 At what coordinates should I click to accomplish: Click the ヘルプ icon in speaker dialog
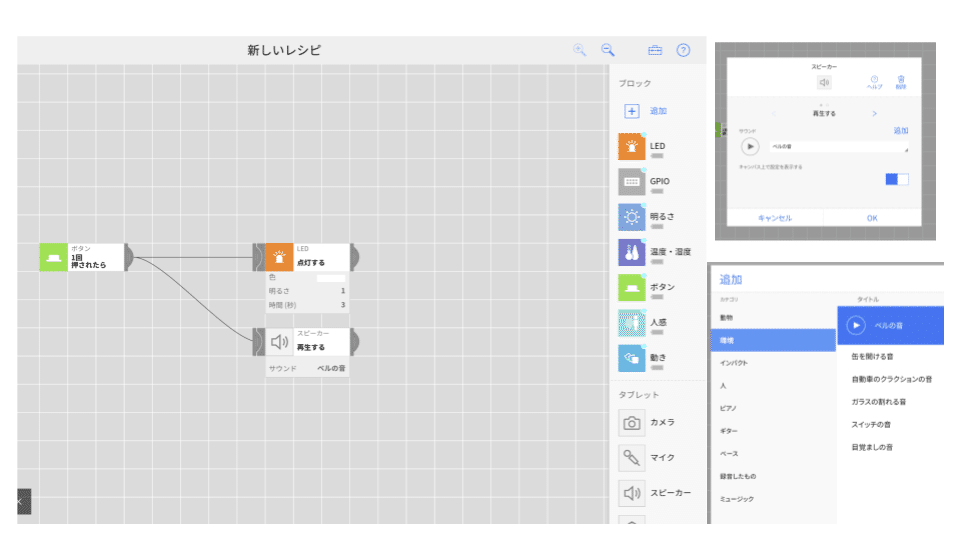click(x=874, y=82)
